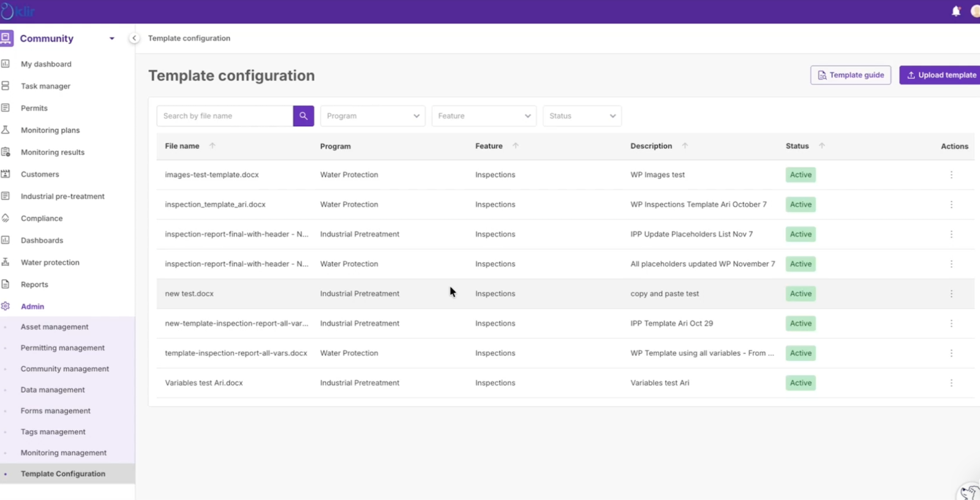Go to Task manager in sidebar
The image size is (980, 500).
(x=45, y=86)
